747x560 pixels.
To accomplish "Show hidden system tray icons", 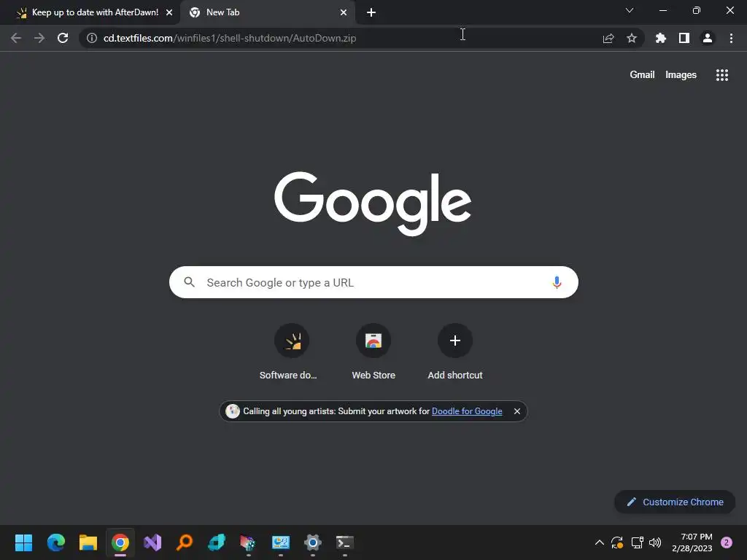I will pos(600,542).
